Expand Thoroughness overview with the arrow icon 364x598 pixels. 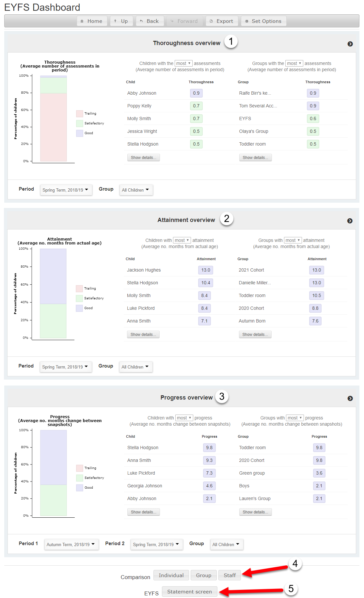pyautogui.click(x=350, y=44)
